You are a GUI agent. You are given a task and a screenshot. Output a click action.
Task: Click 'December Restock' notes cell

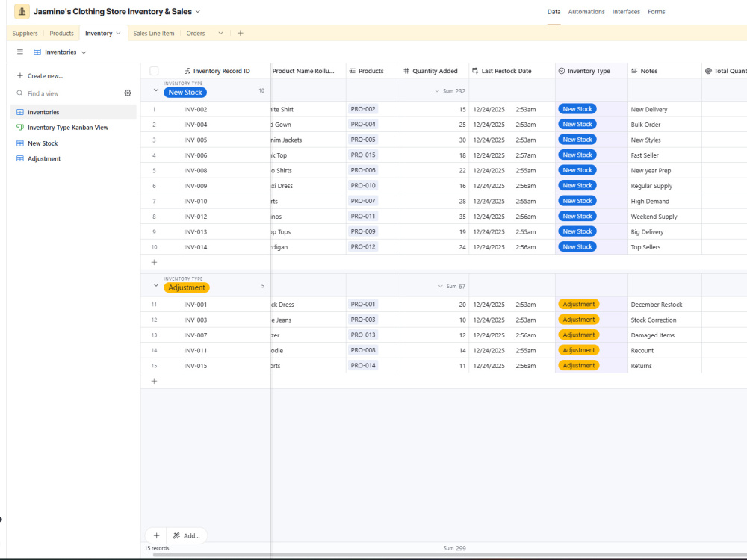pyautogui.click(x=664, y=305)
